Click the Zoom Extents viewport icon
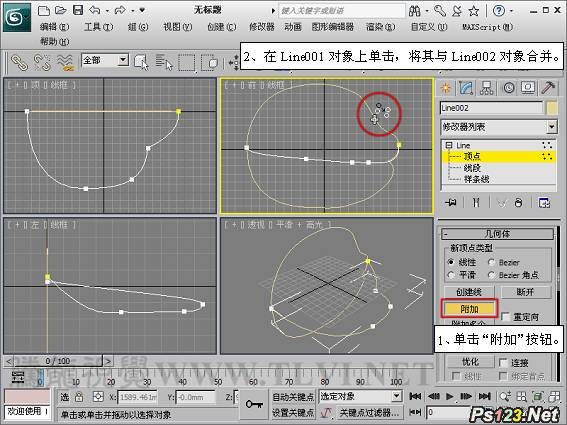The image size is (567, 425). pos(537,397)
